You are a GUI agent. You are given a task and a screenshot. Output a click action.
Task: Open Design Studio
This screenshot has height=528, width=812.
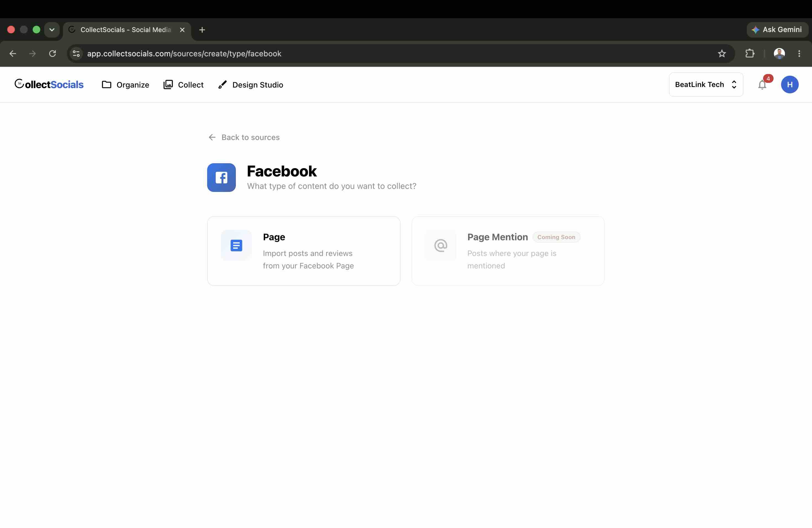click(x=251, y=85)
